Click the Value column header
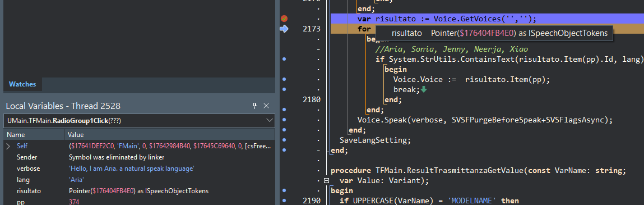 [x=169, y=135]
